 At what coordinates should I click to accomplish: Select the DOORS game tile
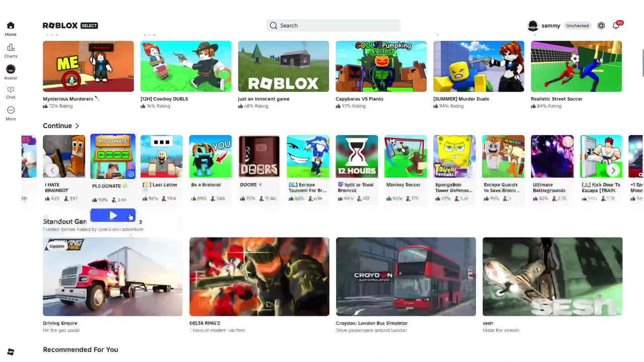click(259, 156)
